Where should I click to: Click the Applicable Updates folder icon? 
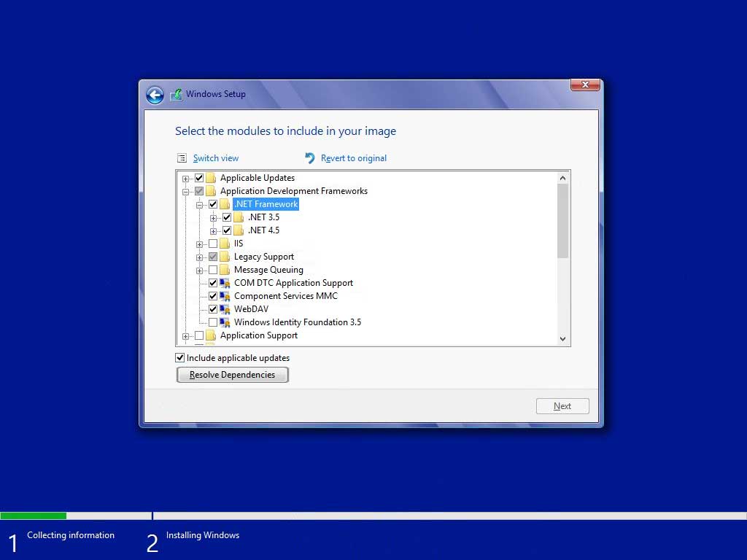click(211, 178)
